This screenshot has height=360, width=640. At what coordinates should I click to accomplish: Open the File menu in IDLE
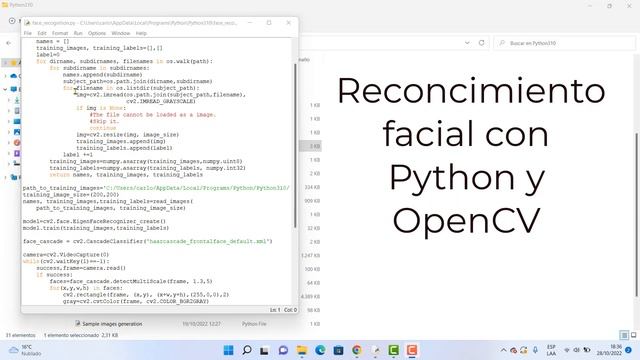pyautogui.click(x=27, y=33)
